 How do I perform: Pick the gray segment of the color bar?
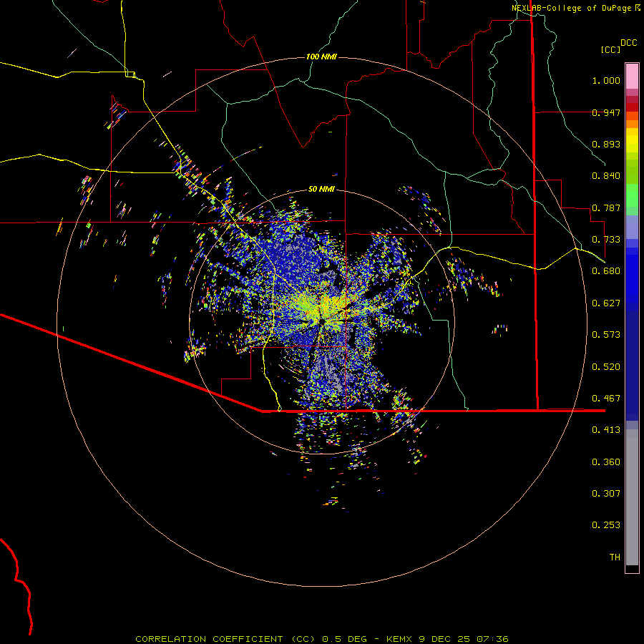pyautogui.click(x=632, y=497)
